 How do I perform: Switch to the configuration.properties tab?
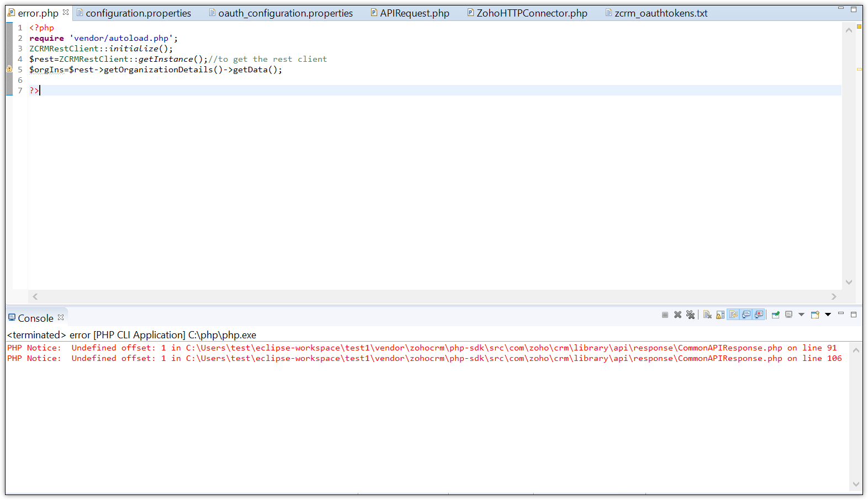138,13
